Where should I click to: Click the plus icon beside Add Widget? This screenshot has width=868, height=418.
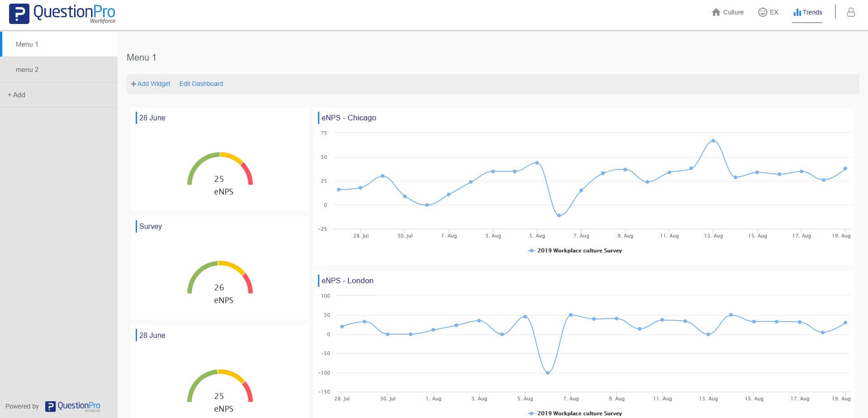(x=133, y=84)
